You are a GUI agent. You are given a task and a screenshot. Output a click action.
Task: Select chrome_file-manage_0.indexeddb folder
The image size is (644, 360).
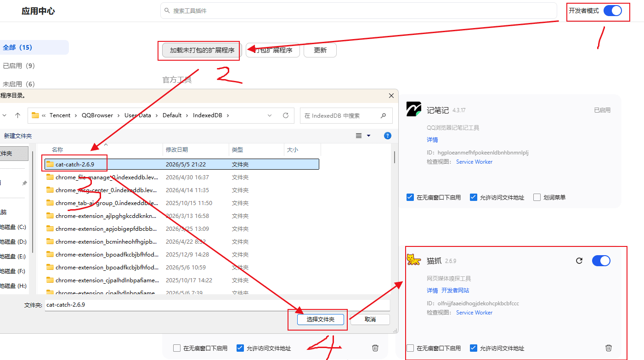coord(181,177)
